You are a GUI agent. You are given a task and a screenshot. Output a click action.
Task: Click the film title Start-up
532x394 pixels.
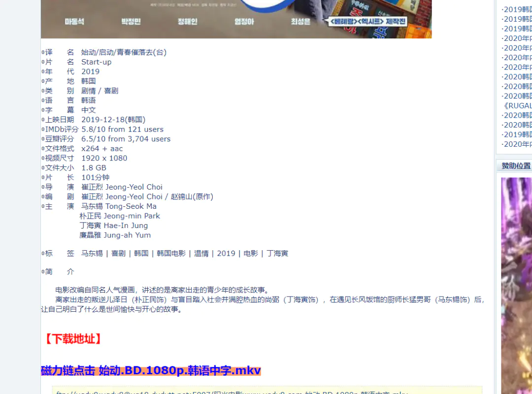(x=97, y=62)
